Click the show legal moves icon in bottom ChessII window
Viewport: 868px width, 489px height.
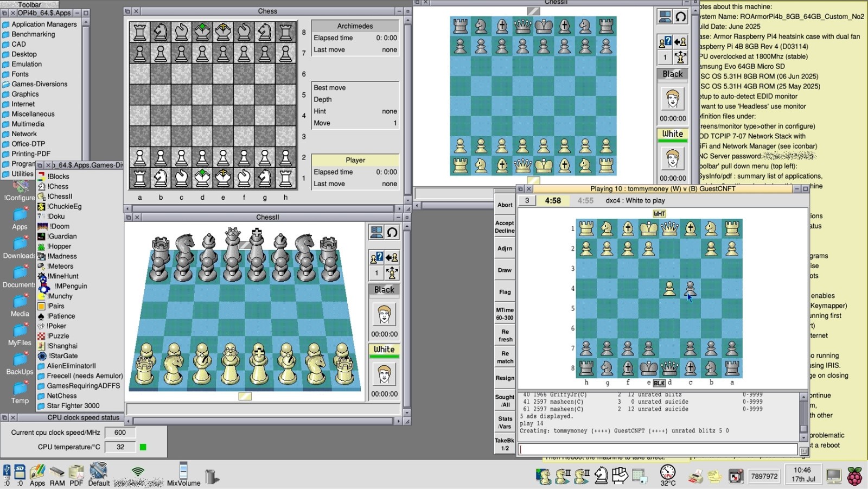[392, 272]
